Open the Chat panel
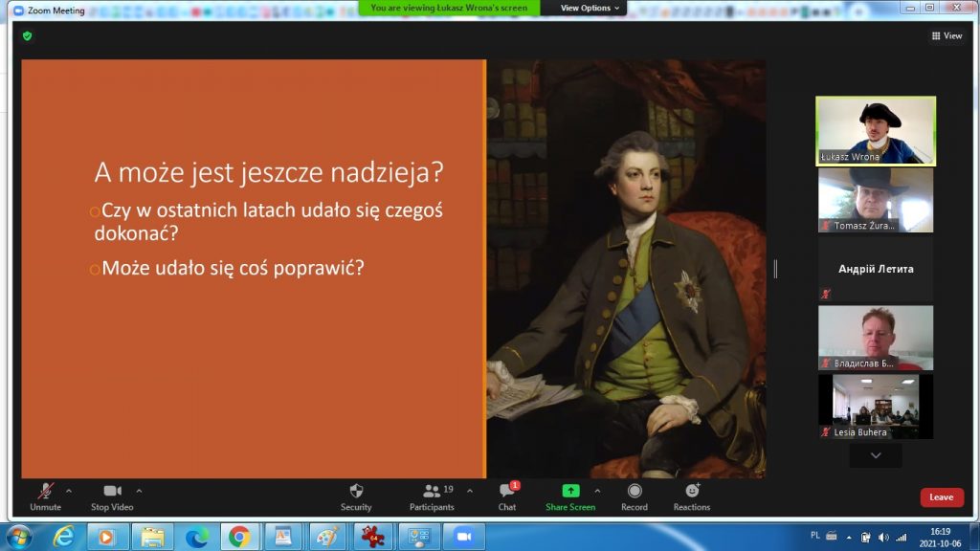980x551 pixels. pos(506,496)
